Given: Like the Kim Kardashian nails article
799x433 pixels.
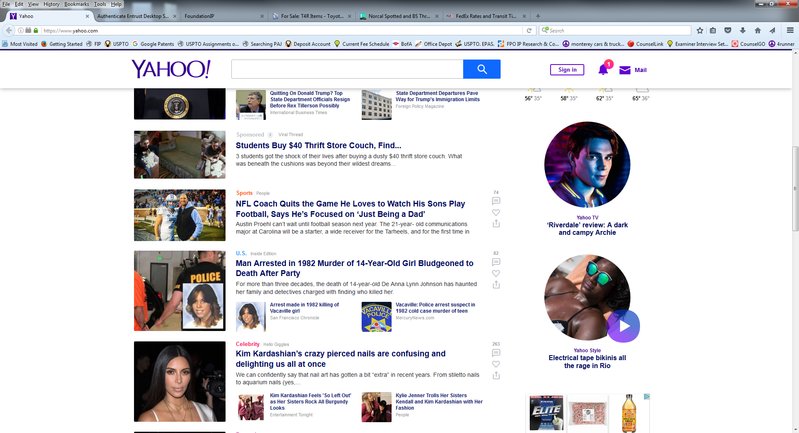Looking at the screenshot, I should (x=496, y=364).
